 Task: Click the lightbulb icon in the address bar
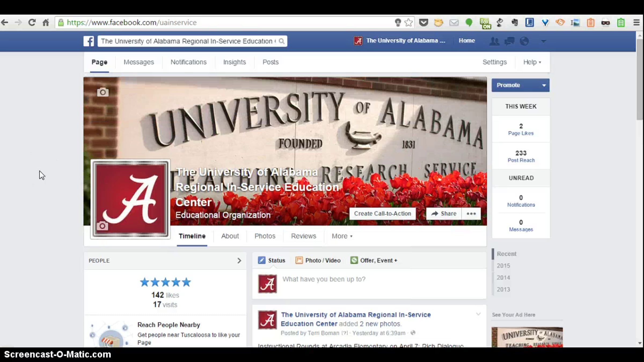(x=398, y=23)
